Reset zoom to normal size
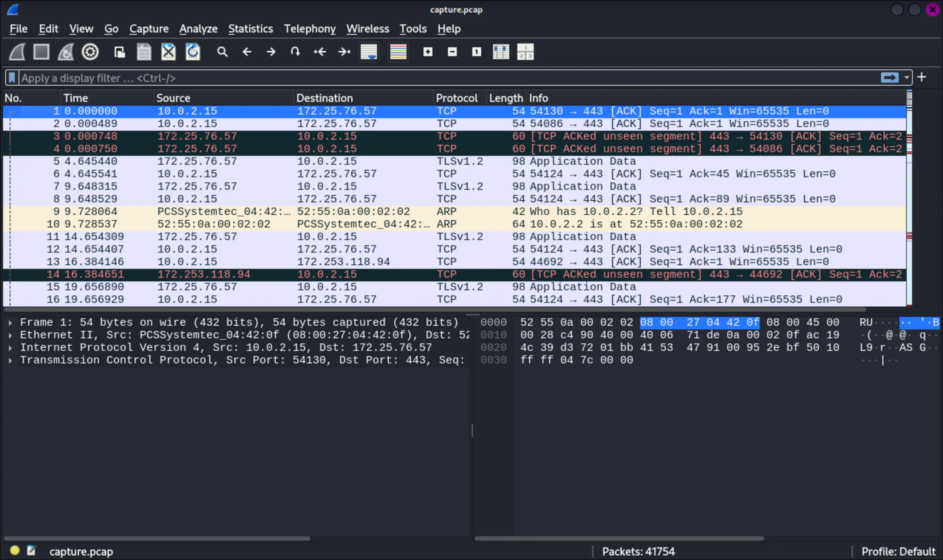The height and width of the screenshot is (560, 943). pyautogui.click(x=476, y=52)
